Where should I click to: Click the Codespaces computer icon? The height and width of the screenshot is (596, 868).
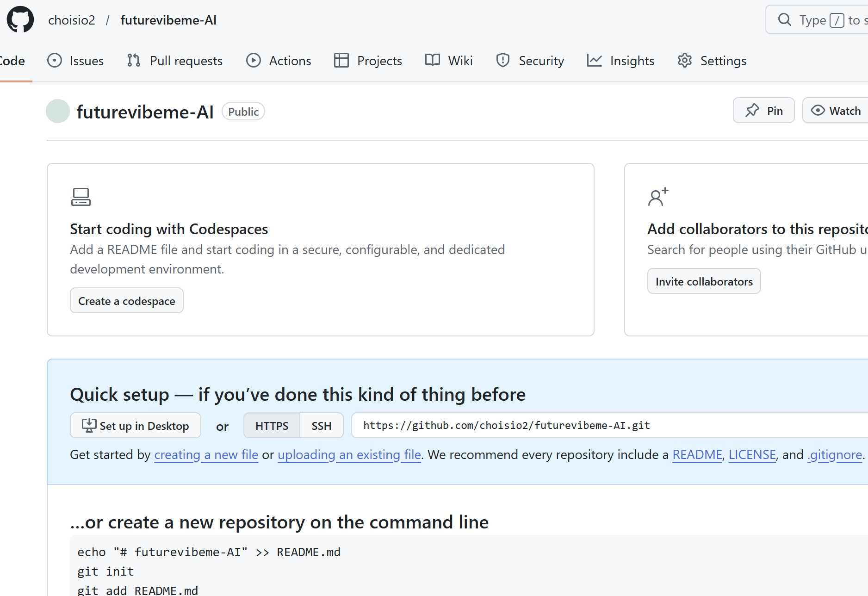click(81, 197)
